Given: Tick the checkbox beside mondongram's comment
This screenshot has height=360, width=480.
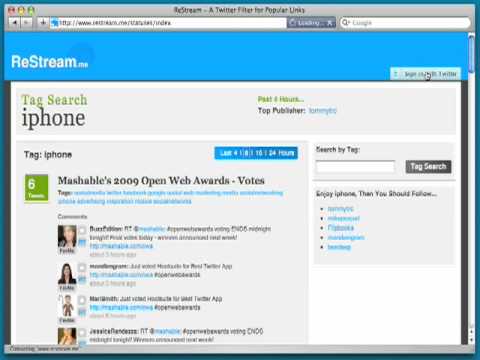Looking at the screenshot, I should (x=82, y=267).
